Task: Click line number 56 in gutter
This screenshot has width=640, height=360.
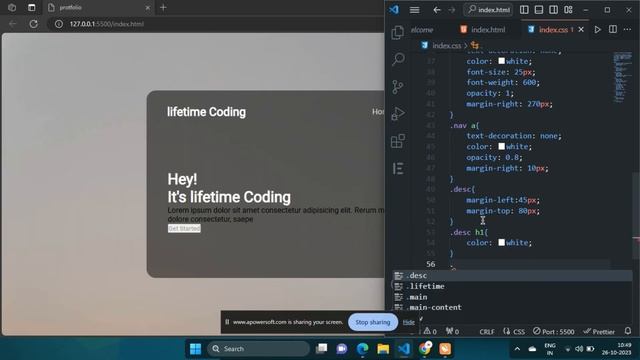Action: click(431, 264)
